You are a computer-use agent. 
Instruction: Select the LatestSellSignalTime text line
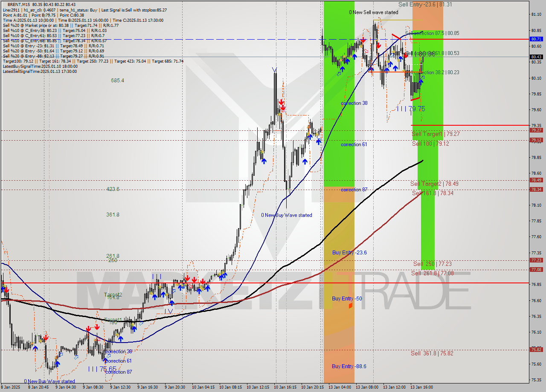[40, 71]
